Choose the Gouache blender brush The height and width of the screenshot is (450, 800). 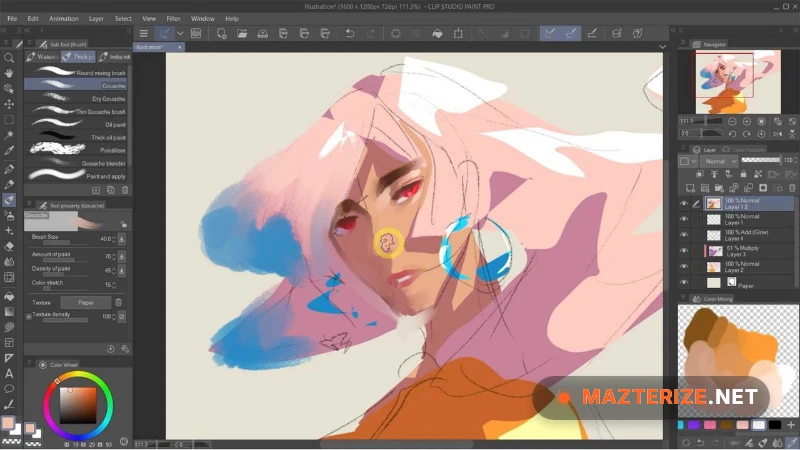(x=76, y=163)
